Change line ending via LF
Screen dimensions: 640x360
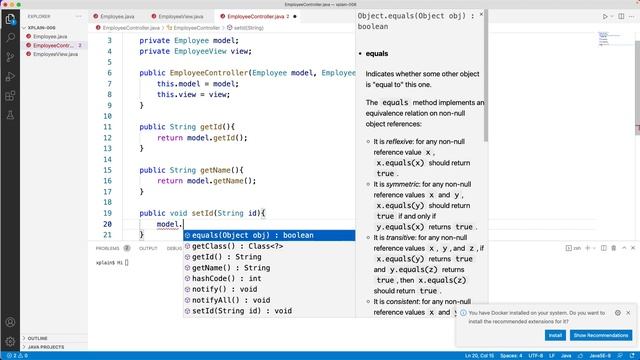click(552, 356)
